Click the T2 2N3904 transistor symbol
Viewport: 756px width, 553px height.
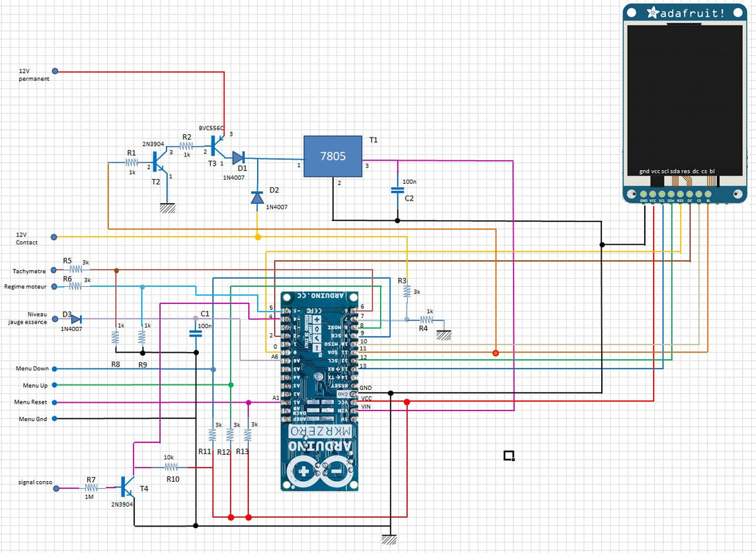point(157,164)
